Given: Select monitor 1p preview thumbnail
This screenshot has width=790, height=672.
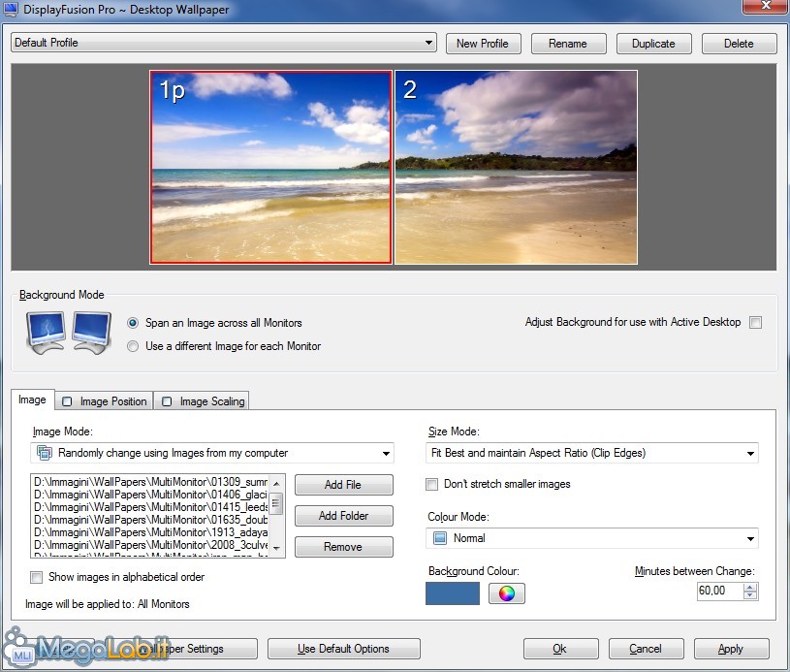Looking at the screenshot, I should pyautogui.click(x=270, y=167).
